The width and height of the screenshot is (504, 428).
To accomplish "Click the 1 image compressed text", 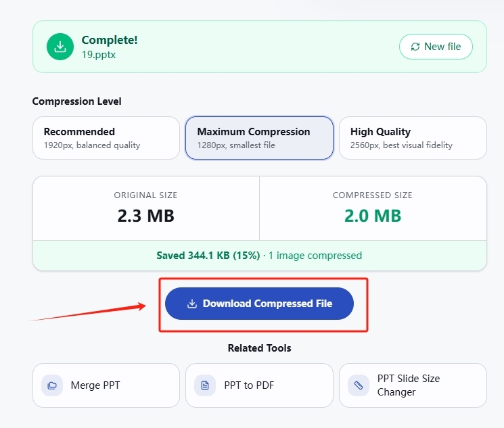I will [315, 256].
